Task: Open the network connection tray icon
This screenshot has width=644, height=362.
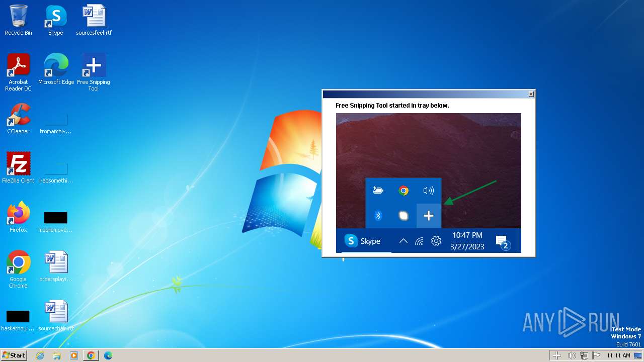Action: pos(584,355)
